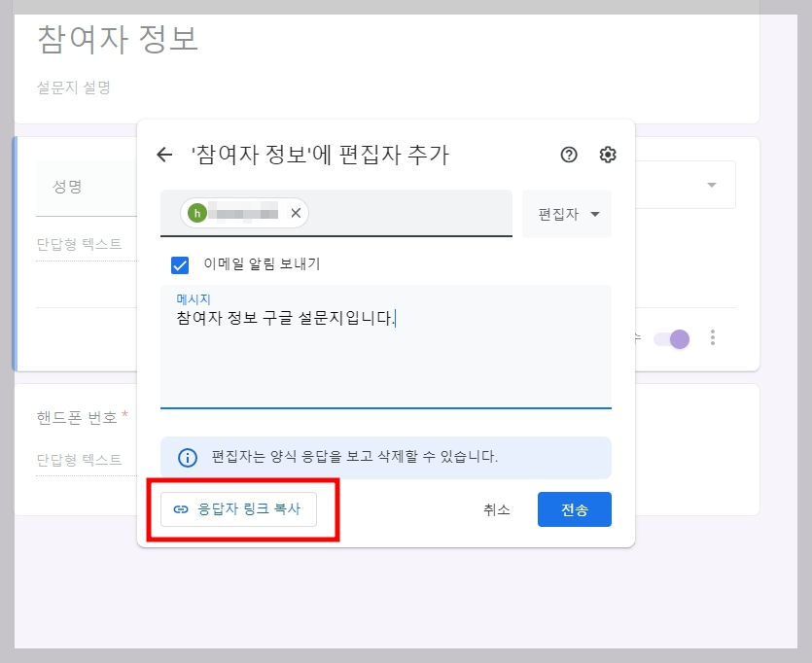Expand the dropdown arrow at the top right of the form
Screen dimensions: 812x663
pos(711,184)
